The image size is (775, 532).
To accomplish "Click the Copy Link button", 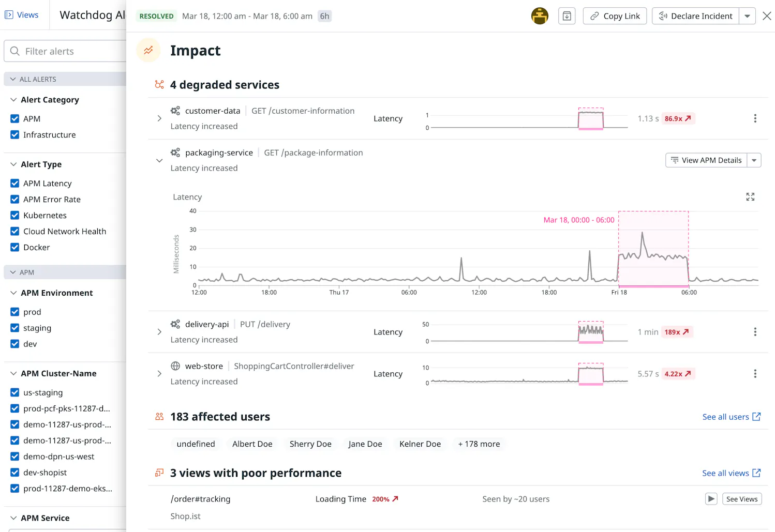I will pos(615,16).
